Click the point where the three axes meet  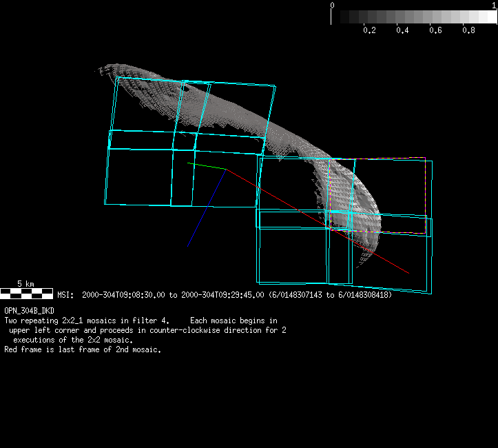(226, 169)
